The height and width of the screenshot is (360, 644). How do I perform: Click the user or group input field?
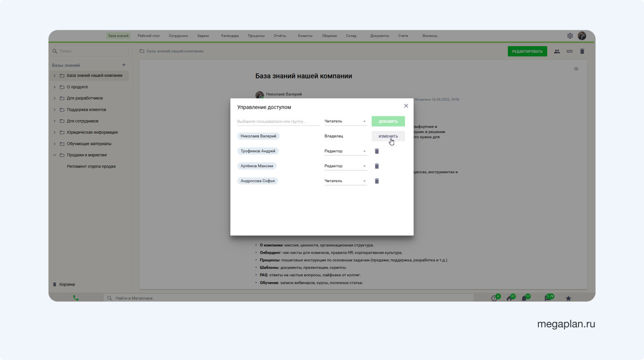coord(278,121)
